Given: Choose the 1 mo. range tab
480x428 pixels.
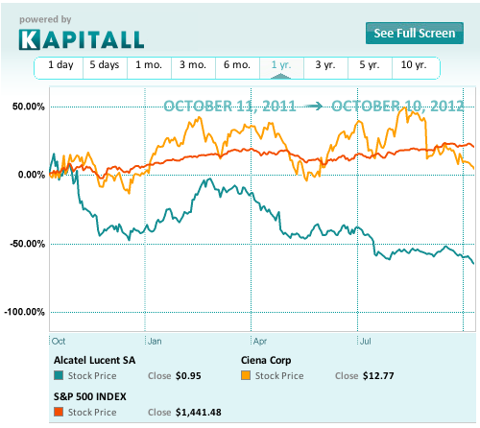Looking at the screenshot, I should tap(149, 68).
